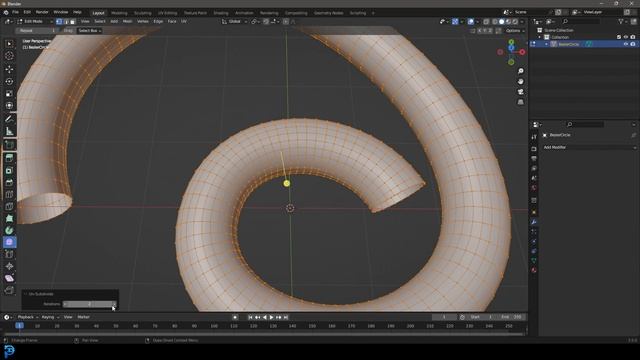
Task: Toggle Collection exclude checkbox in outliner
Action: pos(619,37)
